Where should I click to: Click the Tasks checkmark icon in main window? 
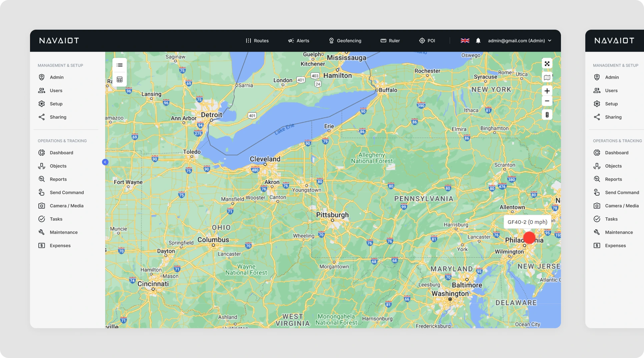(42, 219)
